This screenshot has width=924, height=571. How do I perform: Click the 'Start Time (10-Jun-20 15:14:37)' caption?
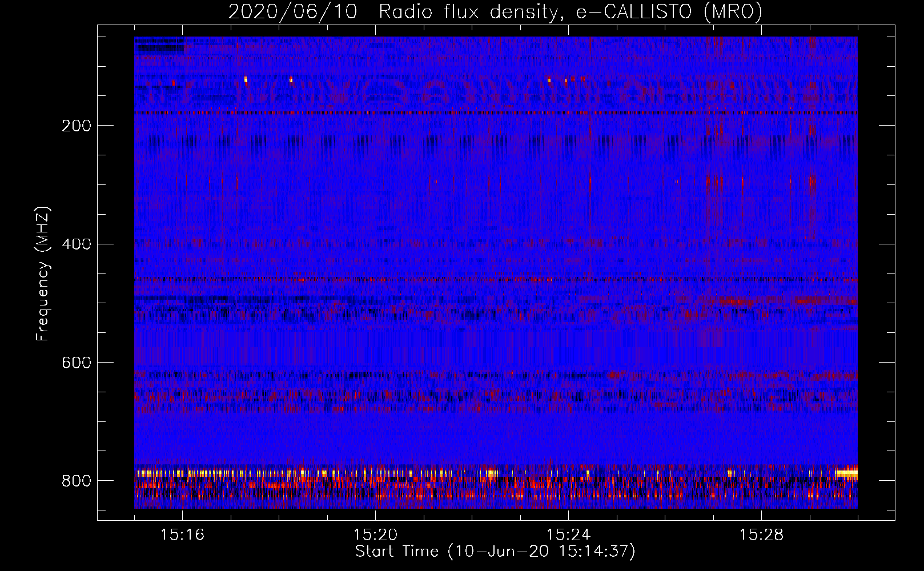pos(495,552)
